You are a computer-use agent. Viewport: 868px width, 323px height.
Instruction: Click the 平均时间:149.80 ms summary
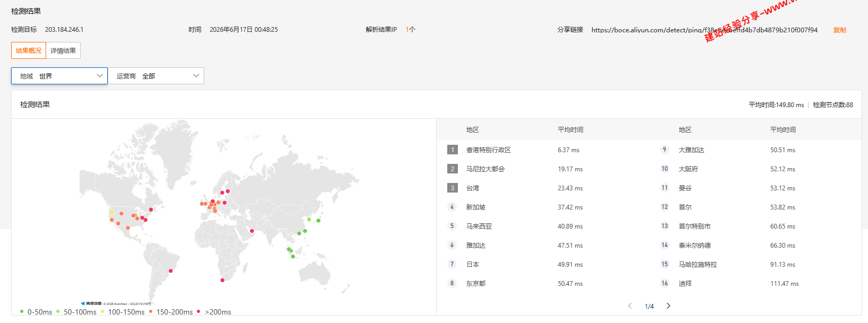[776, 105]
